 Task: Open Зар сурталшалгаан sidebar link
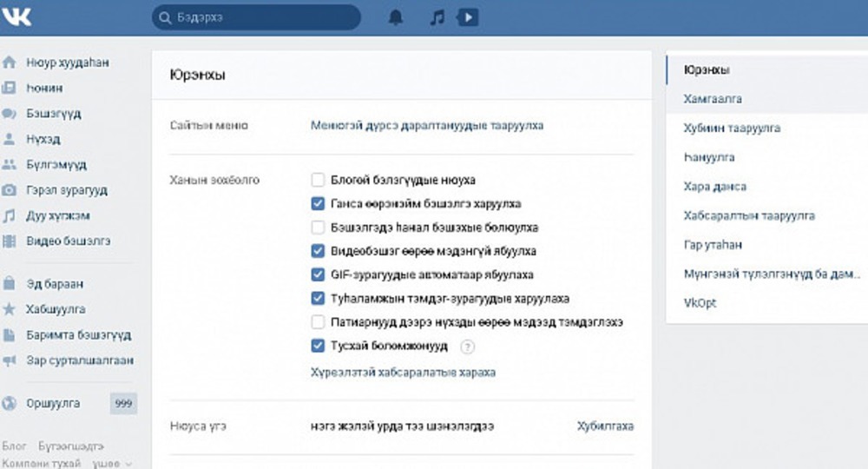(x=80, y=360)
